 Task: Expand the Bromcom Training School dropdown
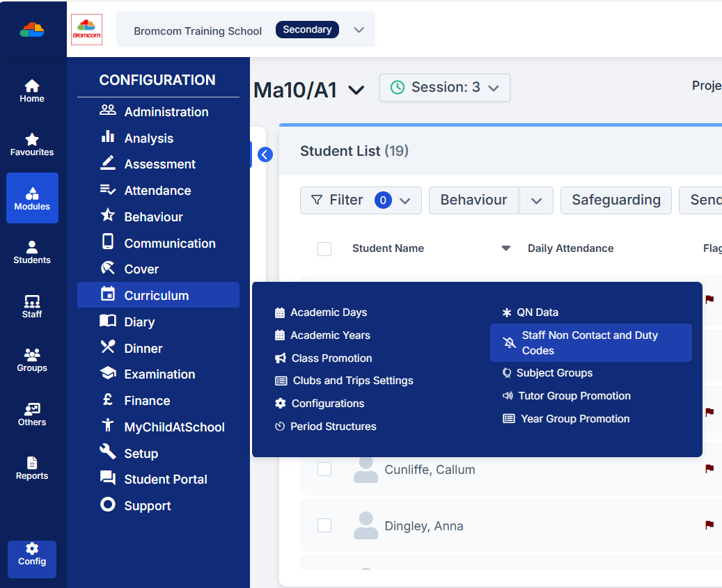(x=359, y=30)
